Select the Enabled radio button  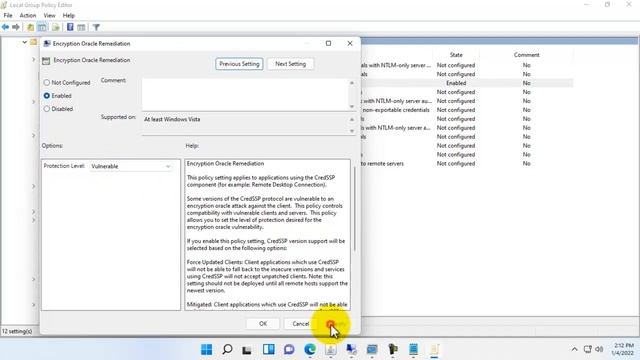click(47, 96)
